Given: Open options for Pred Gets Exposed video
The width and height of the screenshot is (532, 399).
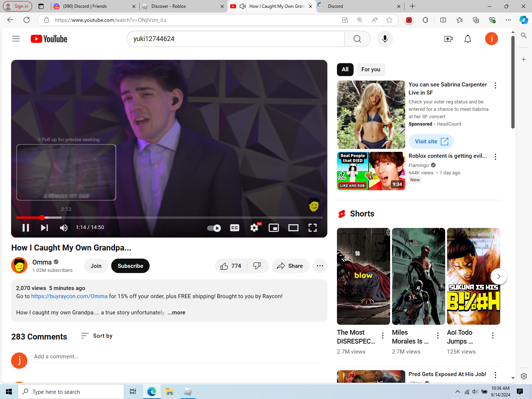Looking at the screenshot, I should 495,375.
